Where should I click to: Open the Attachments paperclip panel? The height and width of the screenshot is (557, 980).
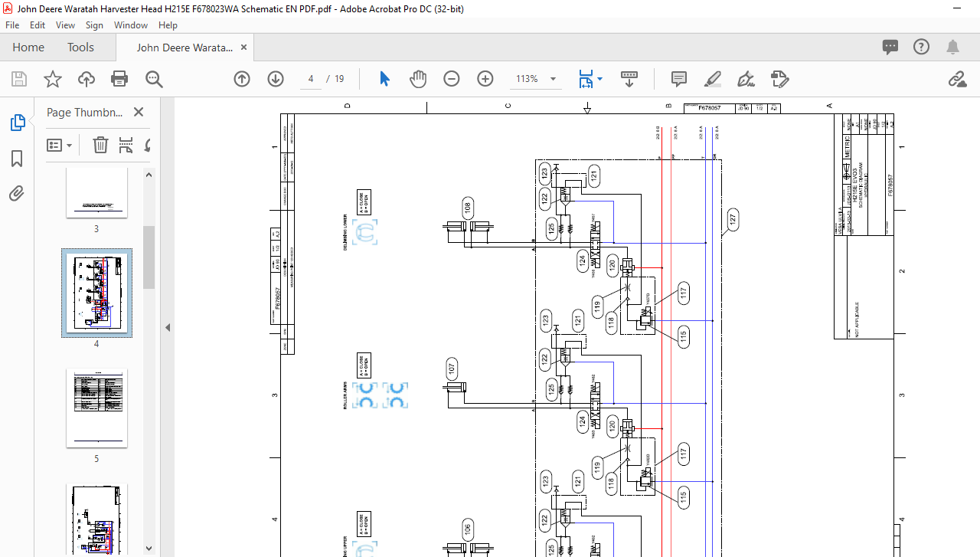click(17, 194)
